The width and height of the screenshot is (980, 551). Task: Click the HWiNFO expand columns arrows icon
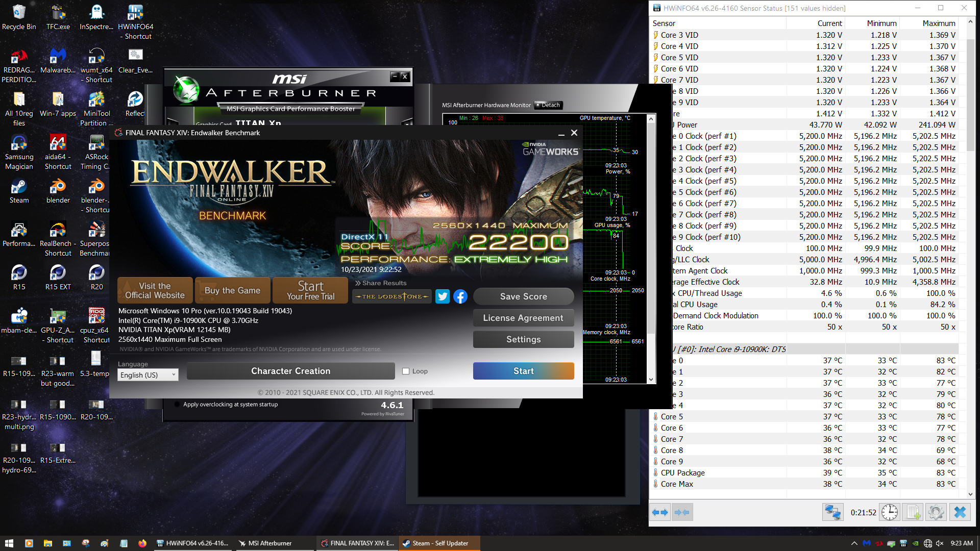660,512
